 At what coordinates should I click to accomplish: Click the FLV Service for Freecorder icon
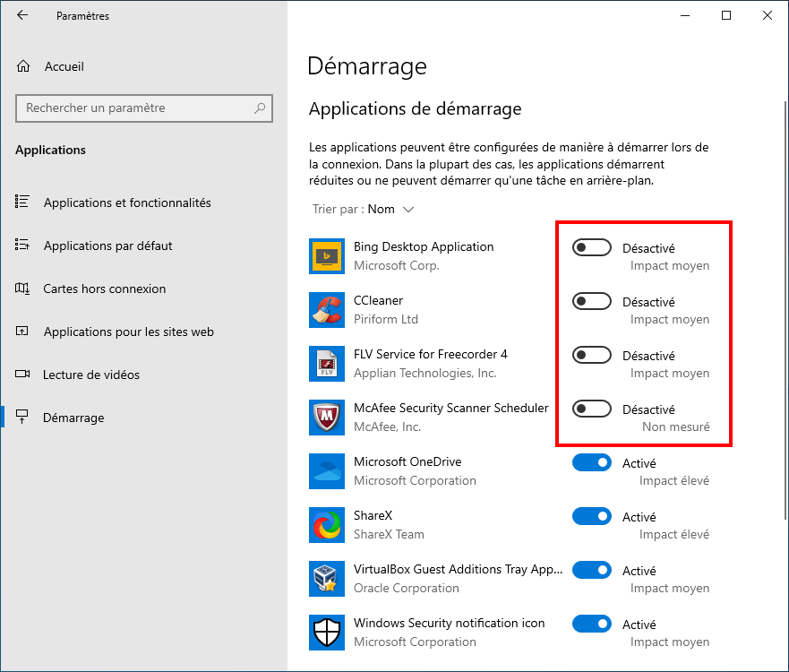pos(327,364)
